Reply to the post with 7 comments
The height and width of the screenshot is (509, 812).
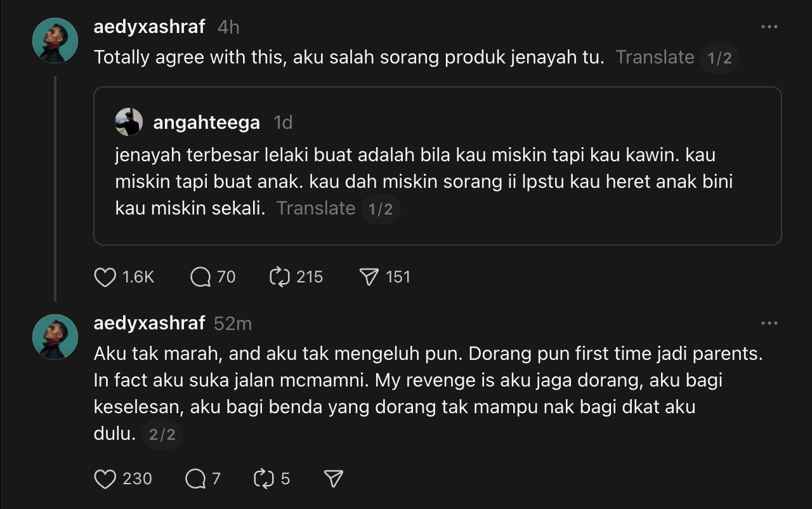click(195, 479)
